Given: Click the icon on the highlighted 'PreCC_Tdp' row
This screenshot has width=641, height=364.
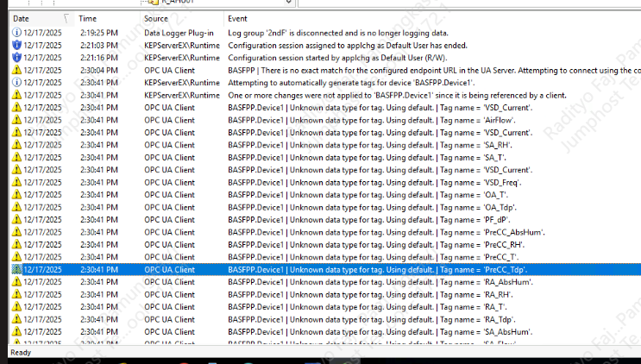Looking at the screenshot, I should 16,270.
